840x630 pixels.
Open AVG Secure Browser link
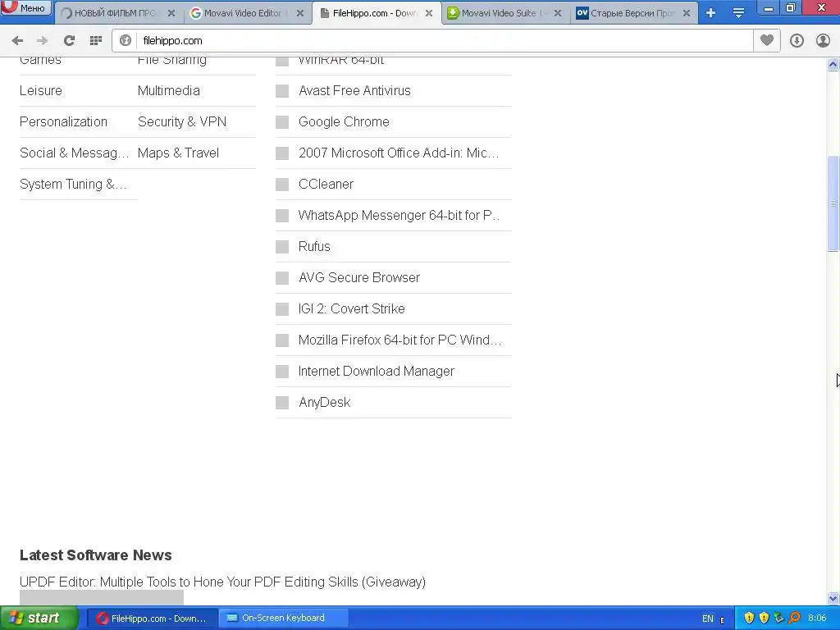(x=359, y=277)
